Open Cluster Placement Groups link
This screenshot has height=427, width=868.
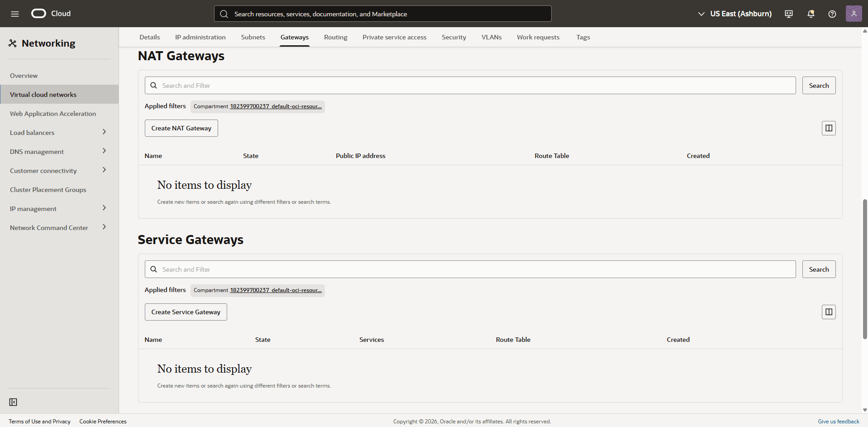(x=59, y=189)
